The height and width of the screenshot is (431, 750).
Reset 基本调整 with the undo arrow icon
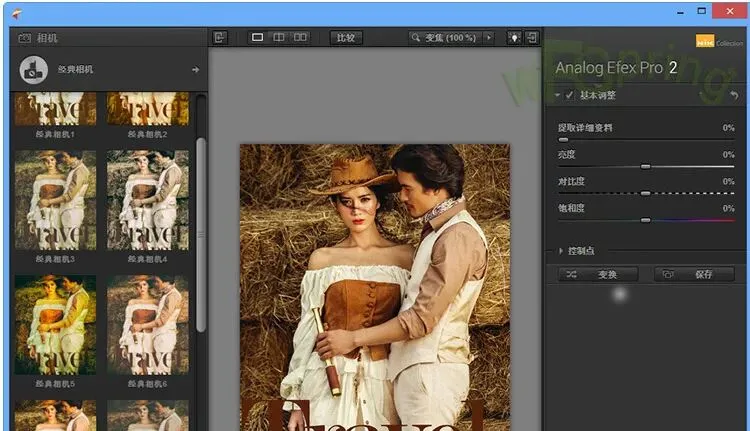click(x=734, y=96)
